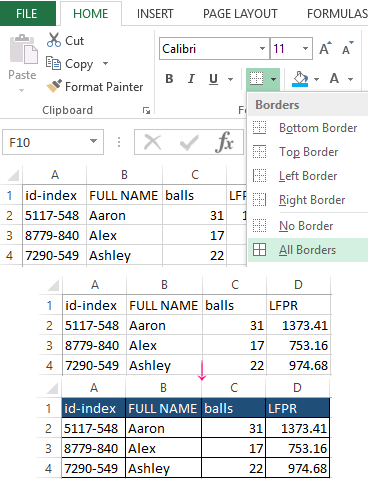Image resolution: width=368 pixels, height=479 pixels.
Task: Open the Calibri font name dropdown
Action: click(x=263, y=49)
